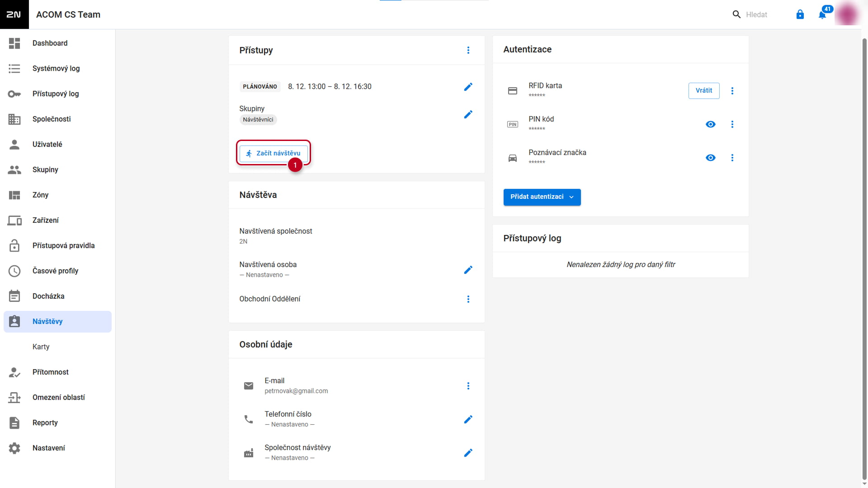Open Návštěvy menu item
The width and height of the screenshot is (868, 488).
click(x=57, y=322)
